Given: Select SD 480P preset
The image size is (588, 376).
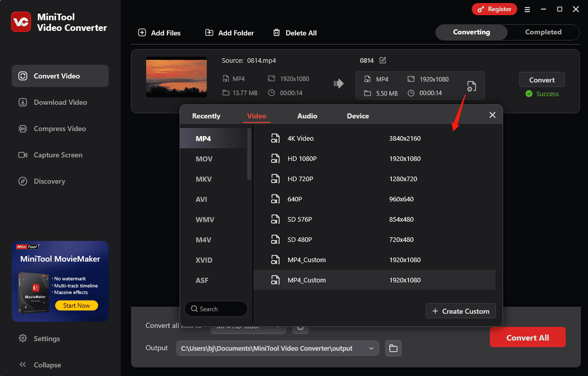Looking at the screenshot, I should point(374,240).
